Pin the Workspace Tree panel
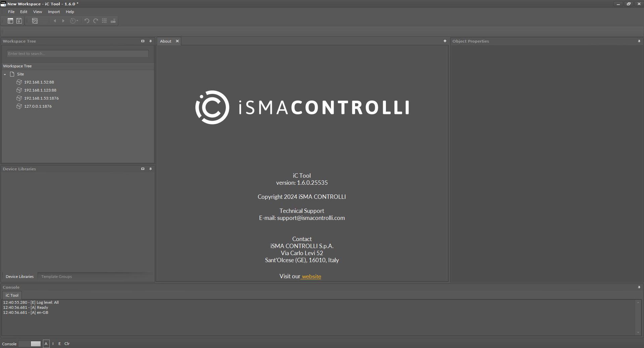This screenshot has width=644, height=348. 150,41
